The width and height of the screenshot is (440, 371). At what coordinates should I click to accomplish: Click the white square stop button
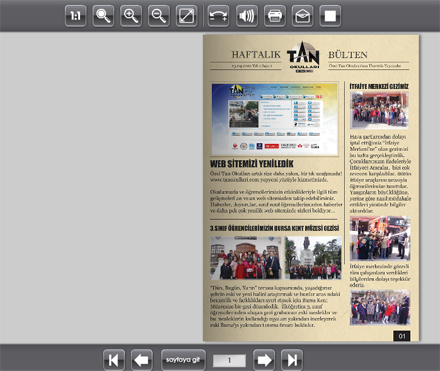tap(330, 16)
